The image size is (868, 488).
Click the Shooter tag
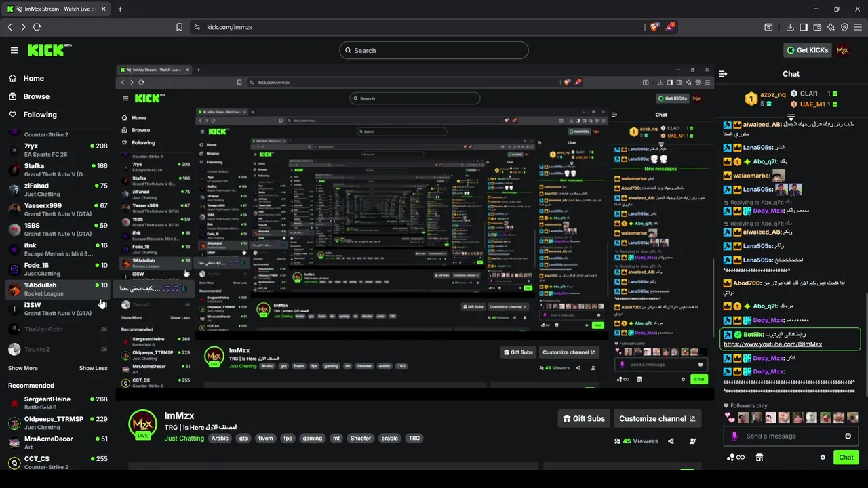click(361, 439)
